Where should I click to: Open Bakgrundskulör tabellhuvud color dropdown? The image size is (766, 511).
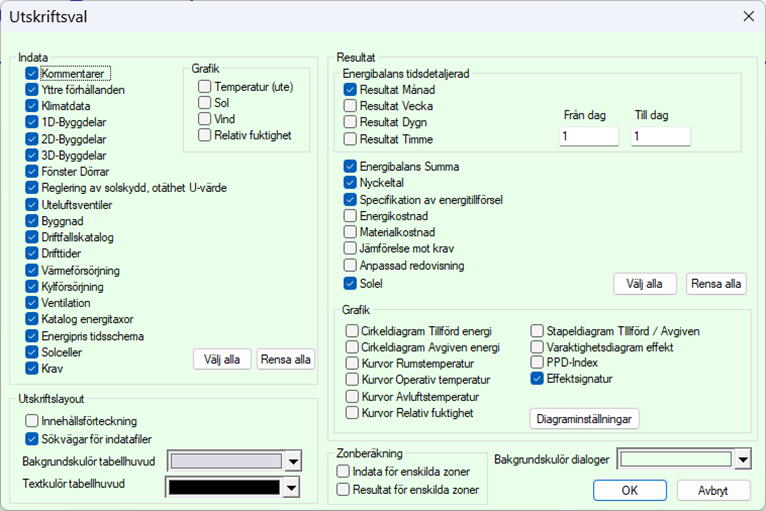tap(293, 461)
